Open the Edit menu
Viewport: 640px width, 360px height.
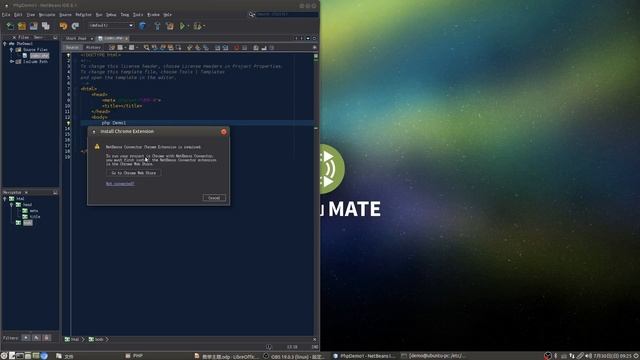(x=18, y=15)
